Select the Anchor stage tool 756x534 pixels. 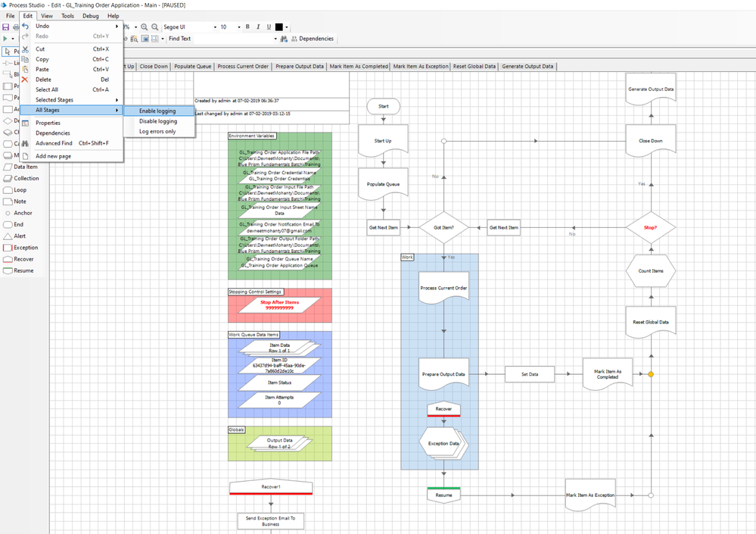18,213
